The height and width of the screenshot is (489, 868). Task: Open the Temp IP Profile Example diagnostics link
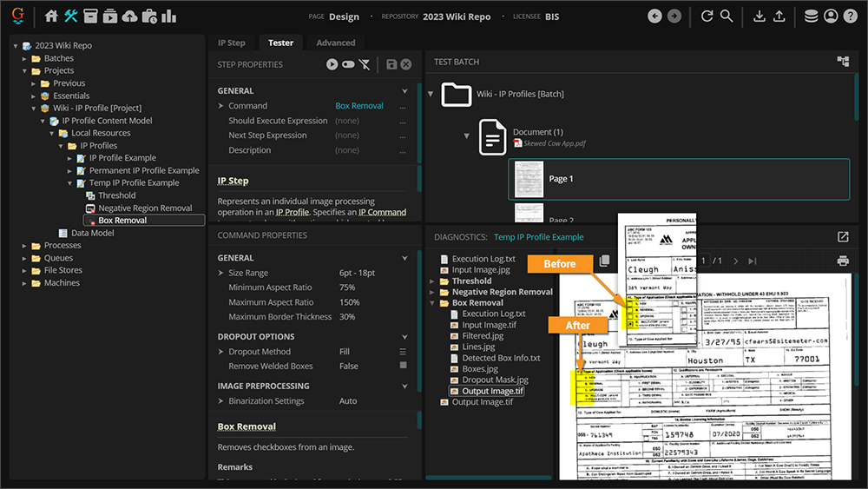539,237
